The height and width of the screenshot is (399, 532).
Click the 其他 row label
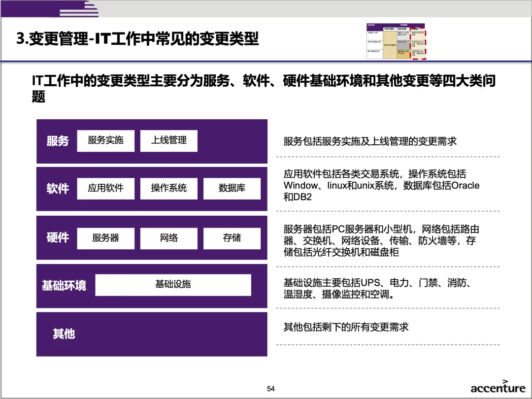pos(64,334)
